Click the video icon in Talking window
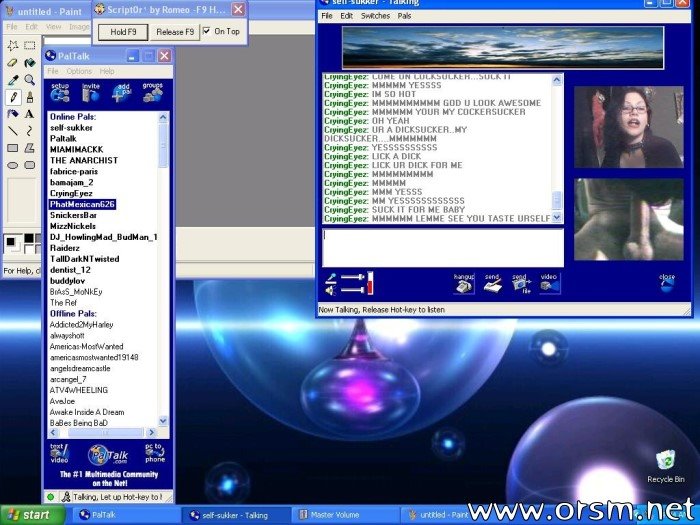The width and height of the screenshot is (700, 525). 549,283
